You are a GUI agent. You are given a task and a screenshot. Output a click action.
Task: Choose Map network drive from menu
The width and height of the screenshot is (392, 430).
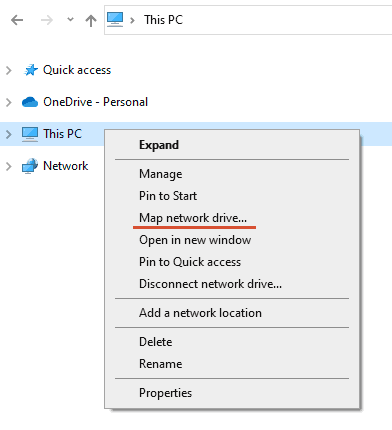pyautogui.click(x=193, y=218)
